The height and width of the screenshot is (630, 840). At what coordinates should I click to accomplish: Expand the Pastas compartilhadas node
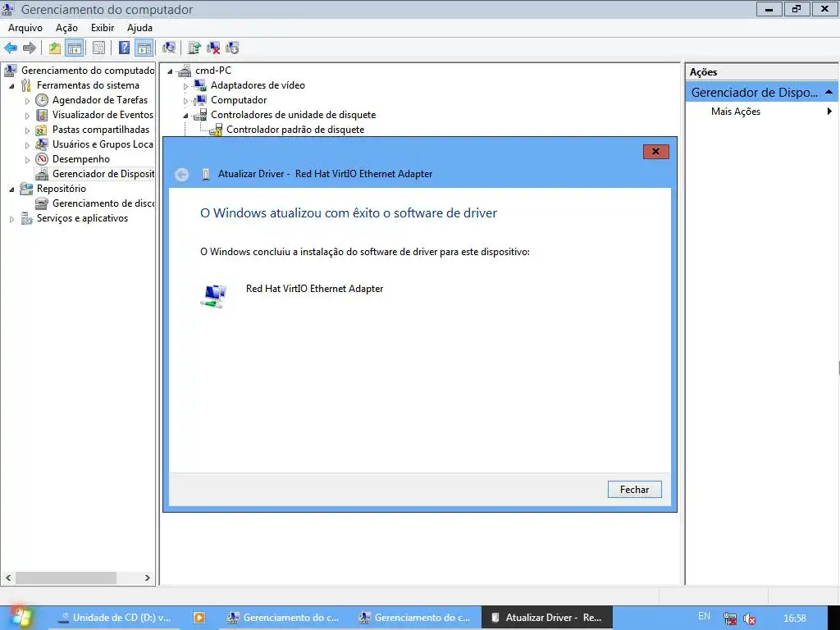pyautogui.click(x=27, y=130)
